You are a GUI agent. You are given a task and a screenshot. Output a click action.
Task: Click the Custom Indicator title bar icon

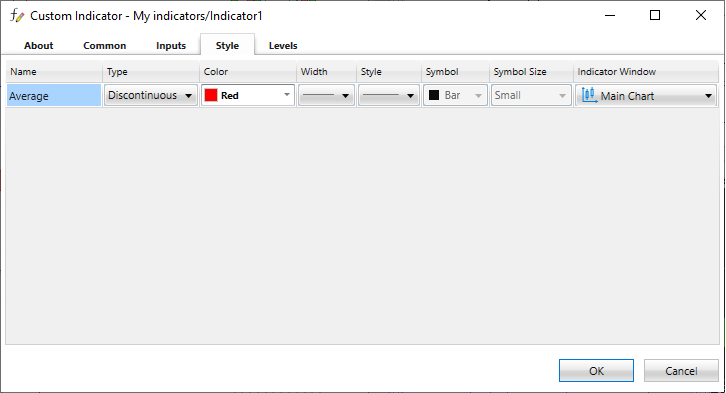click(17, 16)
